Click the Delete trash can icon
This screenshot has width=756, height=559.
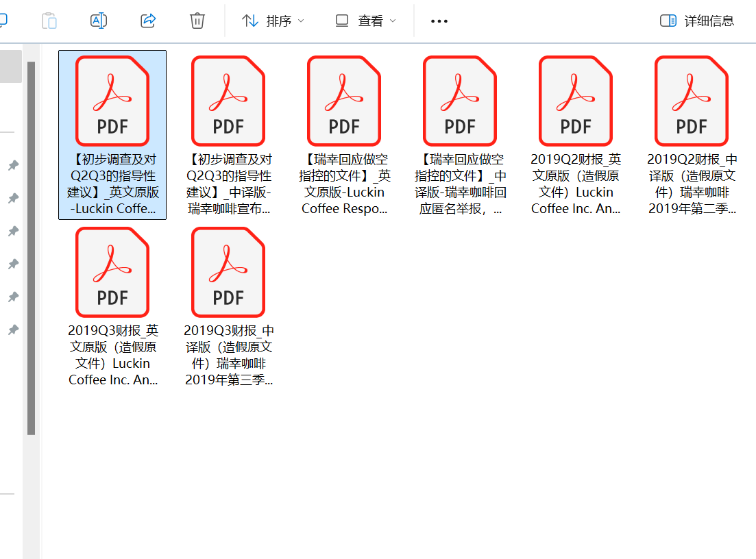click(197, 21)
